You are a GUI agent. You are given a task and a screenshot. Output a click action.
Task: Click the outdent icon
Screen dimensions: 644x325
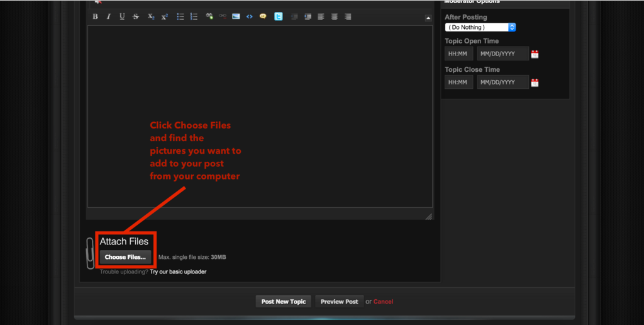(294, 16)
